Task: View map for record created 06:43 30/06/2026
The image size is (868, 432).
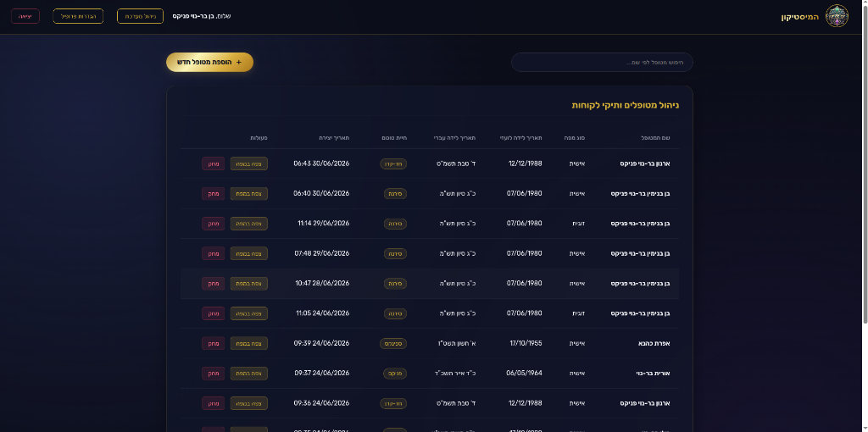Action: click(248, 163)
